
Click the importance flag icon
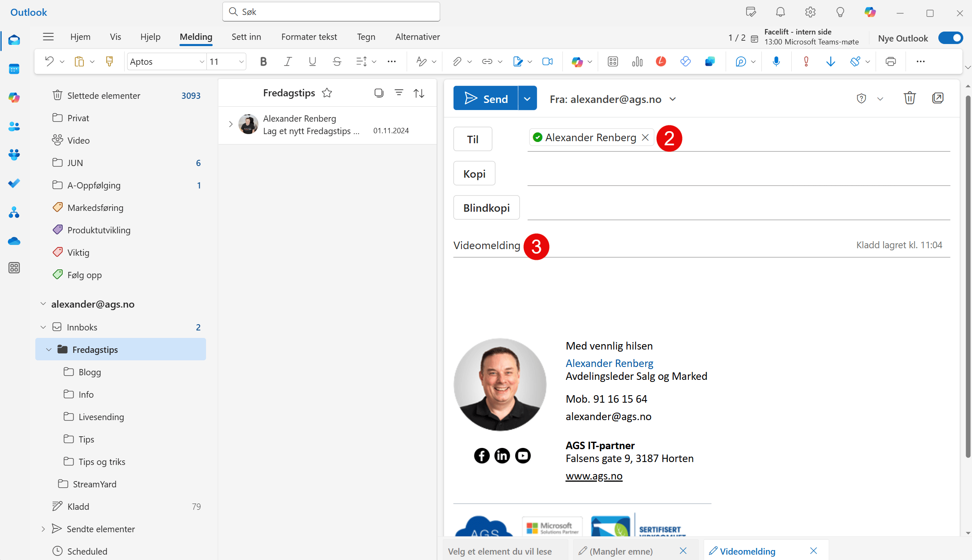pyautogui.click(x=806, y=62)
